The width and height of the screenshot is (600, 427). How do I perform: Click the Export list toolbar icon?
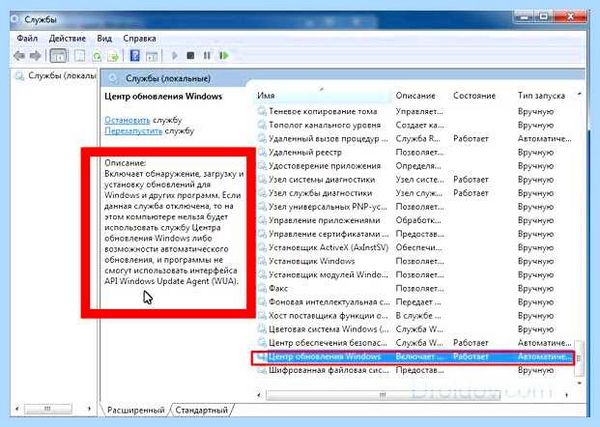(113, 56)
